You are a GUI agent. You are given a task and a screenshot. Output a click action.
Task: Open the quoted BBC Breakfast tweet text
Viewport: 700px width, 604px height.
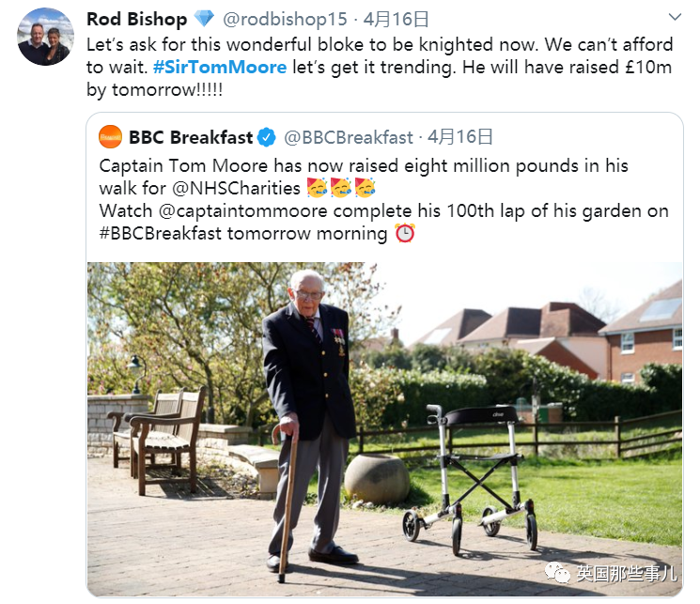(384, 199)
